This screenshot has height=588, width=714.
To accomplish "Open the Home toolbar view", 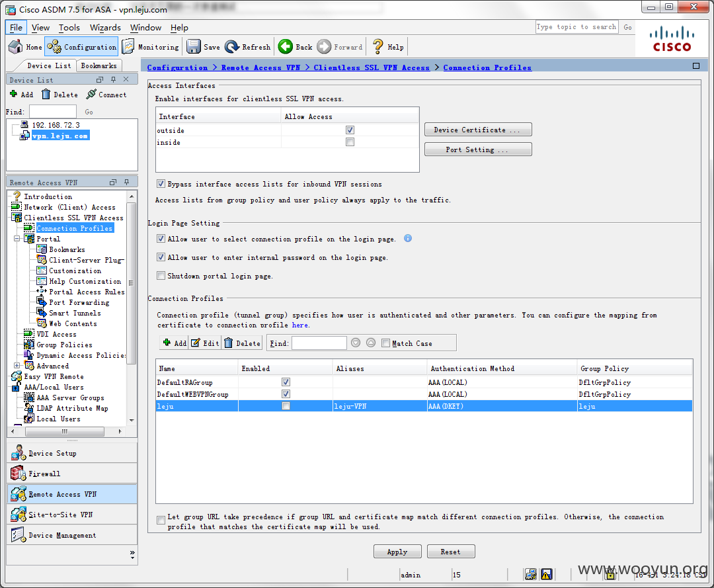I will pyautogui.click(x=25, y=47).
